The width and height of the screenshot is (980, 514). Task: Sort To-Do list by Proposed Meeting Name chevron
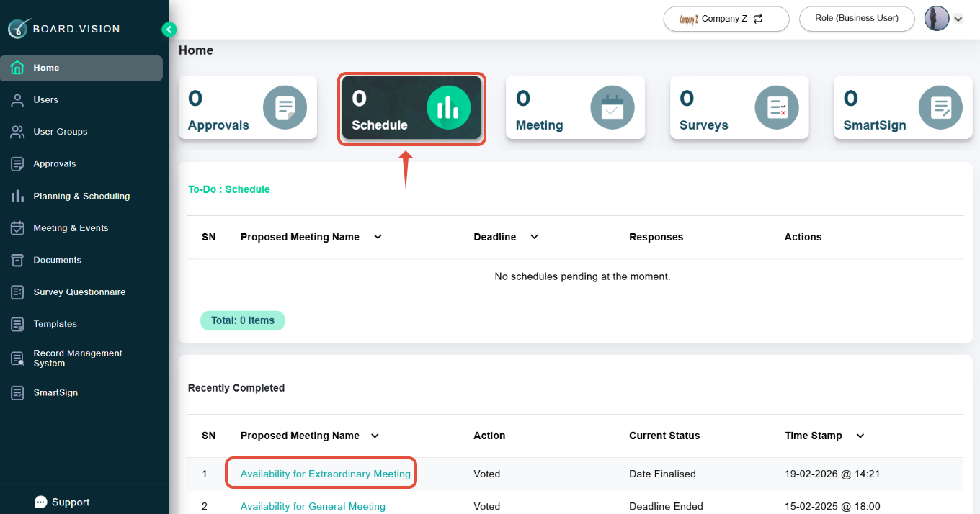378,237
